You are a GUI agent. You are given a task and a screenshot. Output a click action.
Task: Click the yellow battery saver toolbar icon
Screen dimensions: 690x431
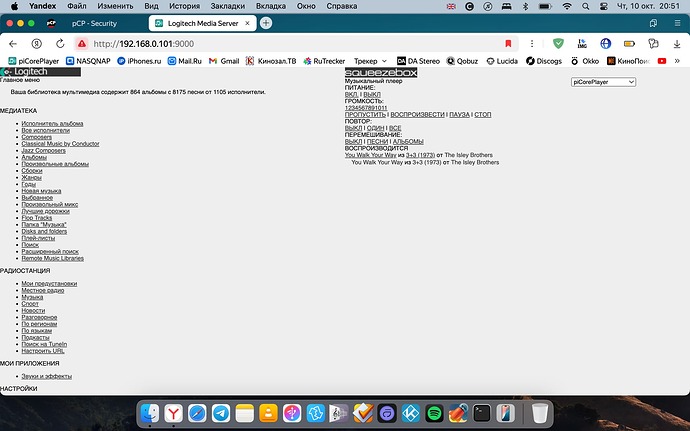[630, 44]
